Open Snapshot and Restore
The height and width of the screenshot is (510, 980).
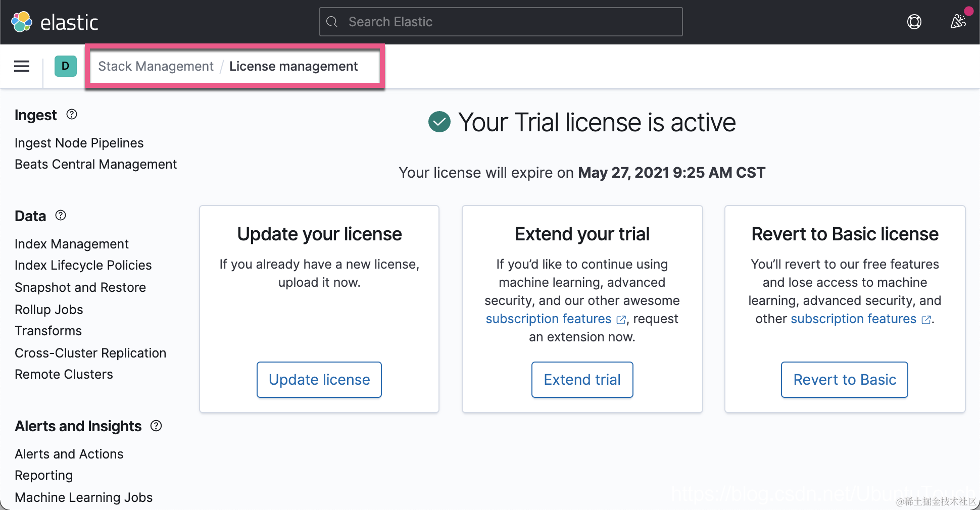[x=80, y=287]
